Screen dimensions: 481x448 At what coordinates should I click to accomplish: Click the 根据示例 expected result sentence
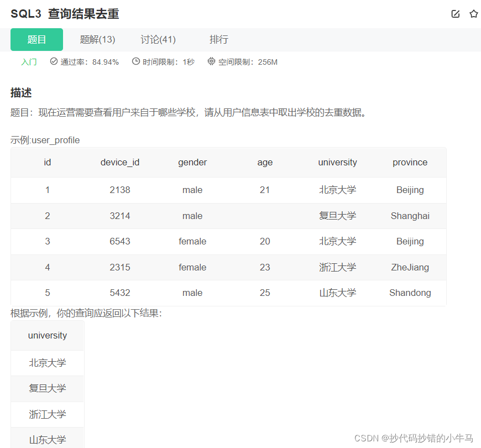[86, 313]
